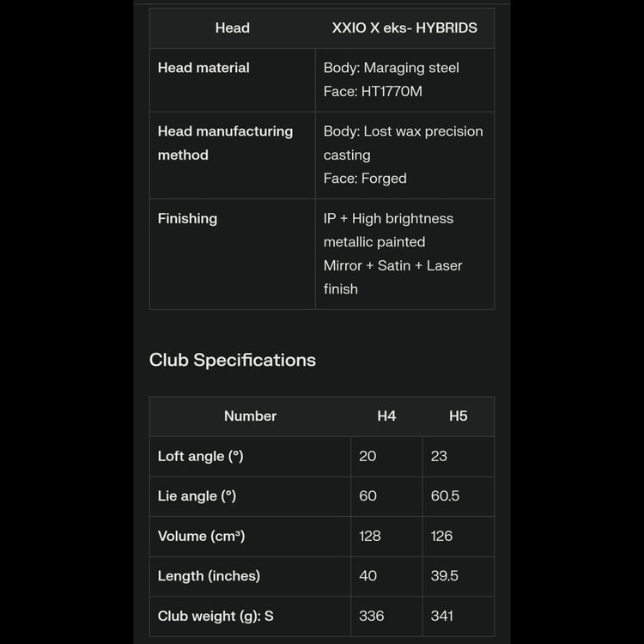The height and width of the screenshot is (644, 644).
Task: Click the "Length (inches)" row label
Action: tap(209, 576)
